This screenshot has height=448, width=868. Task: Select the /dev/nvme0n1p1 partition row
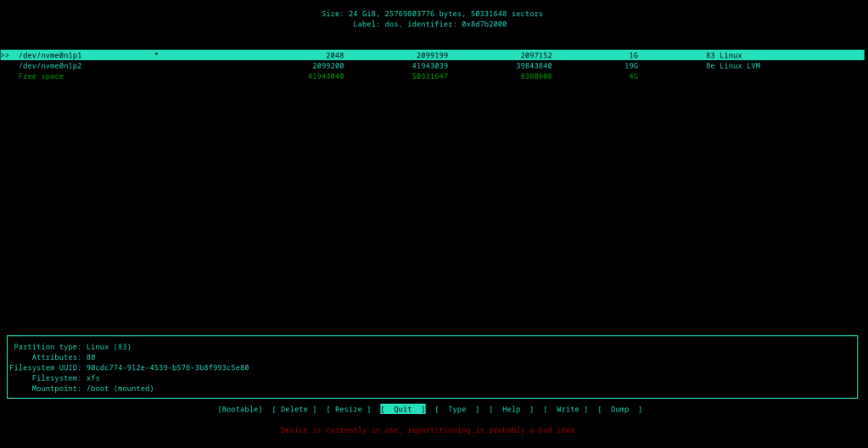50,55
